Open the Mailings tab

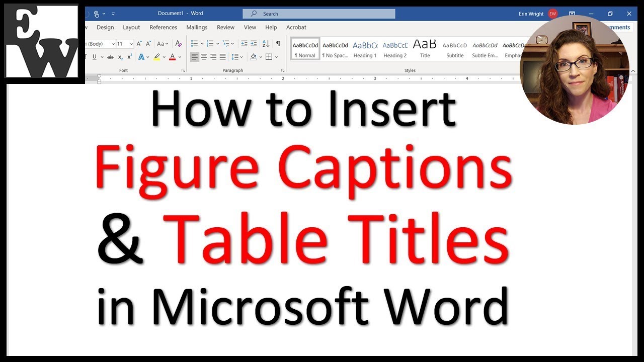coord(197,27)
